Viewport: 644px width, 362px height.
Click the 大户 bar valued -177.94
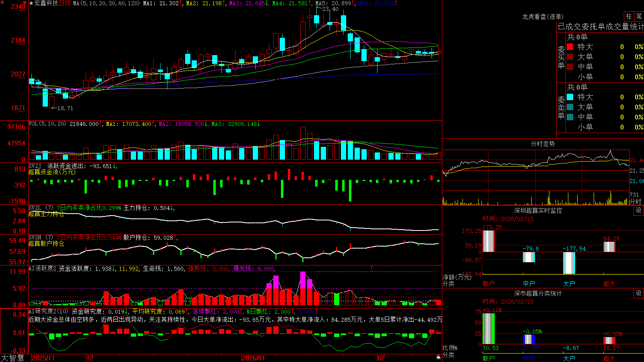click(x=569, y=263)
